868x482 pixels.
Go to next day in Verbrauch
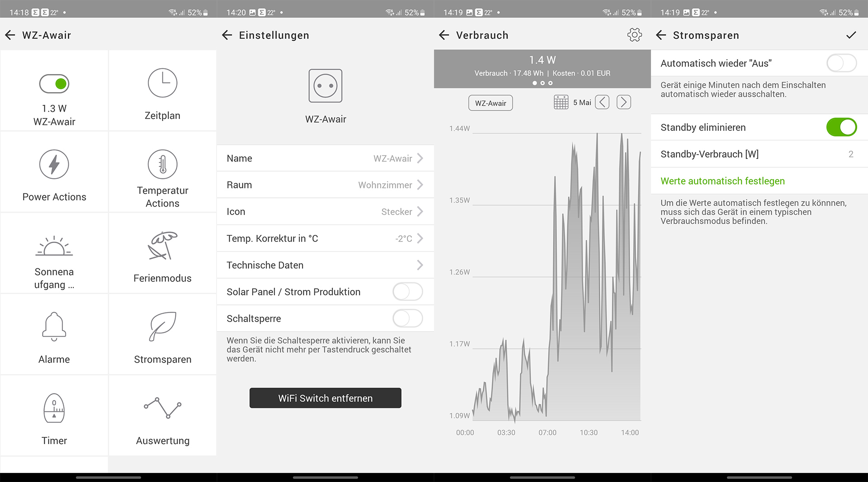pyautogui.click(x=623, y=103)
